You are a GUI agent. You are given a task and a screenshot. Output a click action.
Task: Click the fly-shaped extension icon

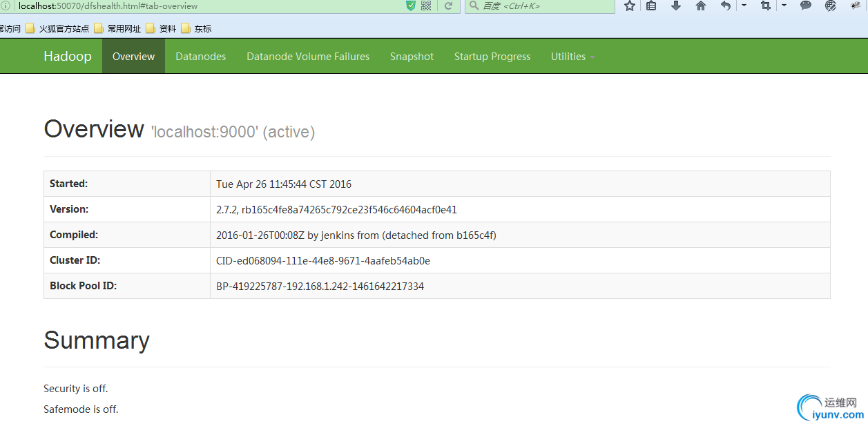(855, 6)
